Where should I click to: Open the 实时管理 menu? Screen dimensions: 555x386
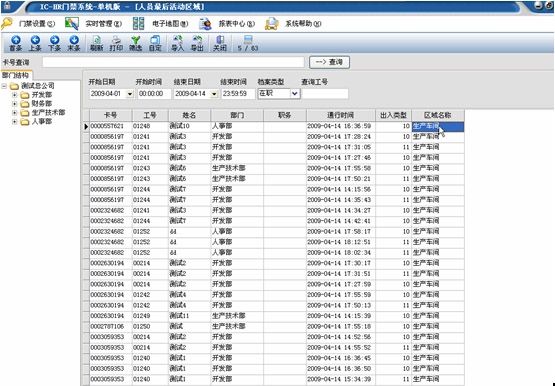103,24
